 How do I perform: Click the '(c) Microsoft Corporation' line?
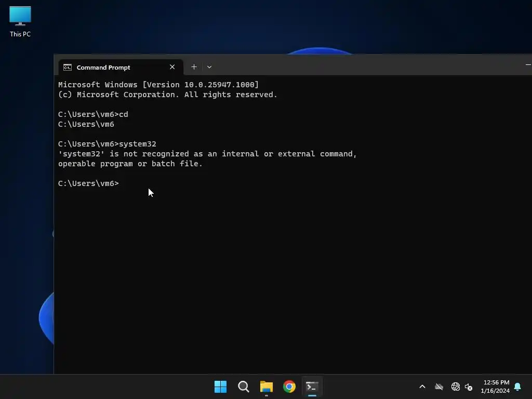point(168,95)
